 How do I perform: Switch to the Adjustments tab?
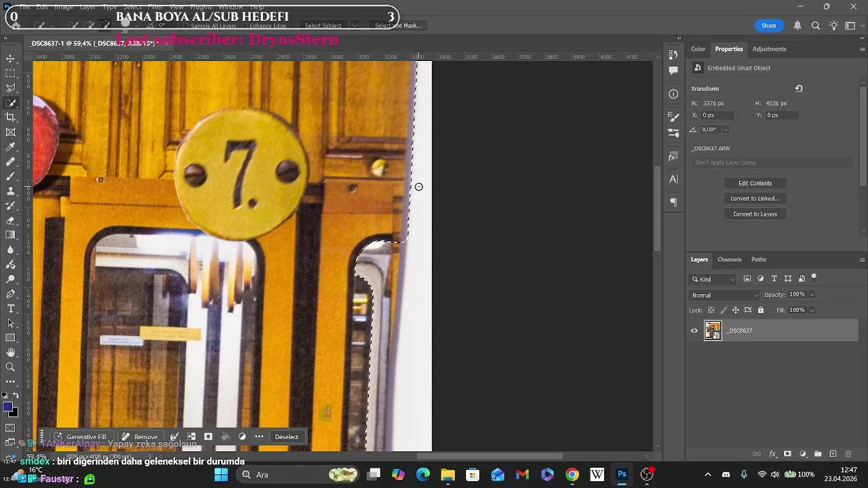click(769, 49)
